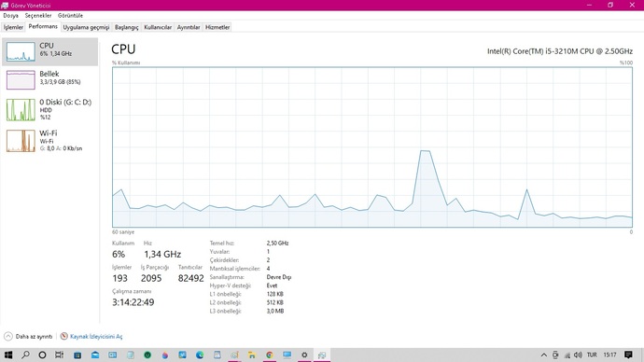Click the 15:17 clock

609,355
